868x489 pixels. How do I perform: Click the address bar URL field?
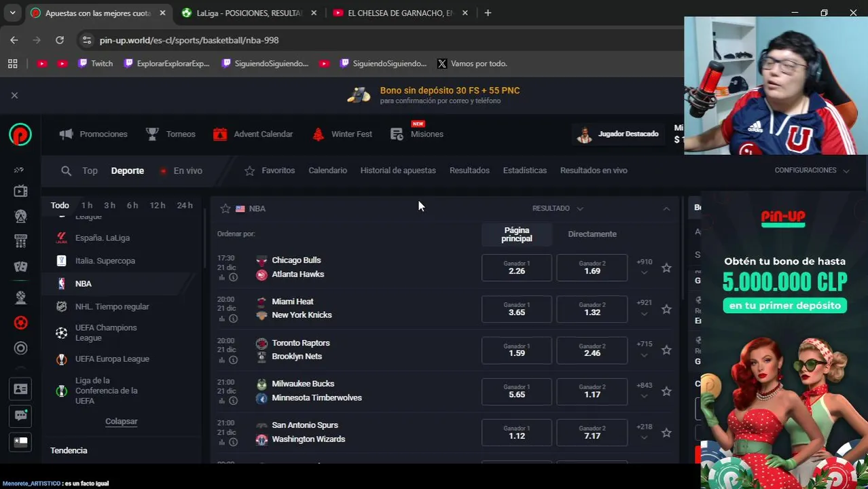pos(380,40)
